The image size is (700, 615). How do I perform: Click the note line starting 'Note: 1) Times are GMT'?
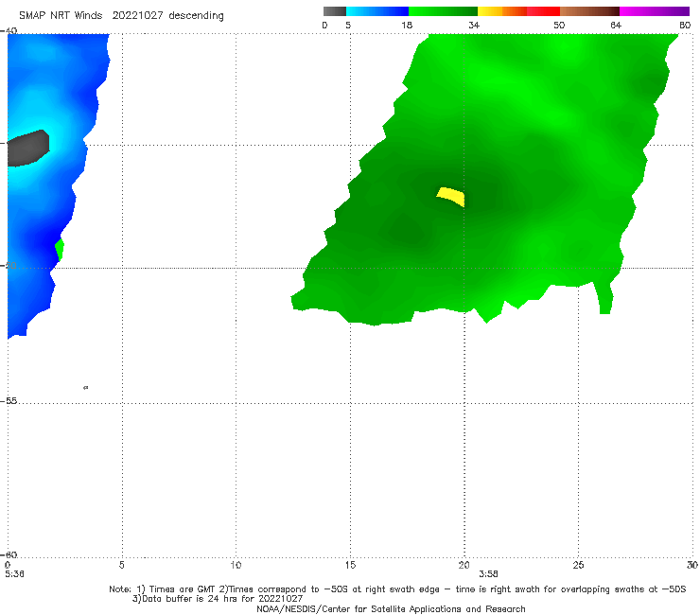pyautogui.click(x=397, y=589)
